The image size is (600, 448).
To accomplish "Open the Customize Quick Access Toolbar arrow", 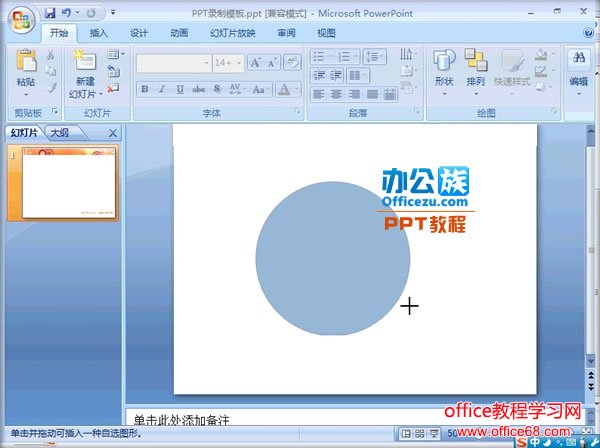I will (x=113, y=13).
